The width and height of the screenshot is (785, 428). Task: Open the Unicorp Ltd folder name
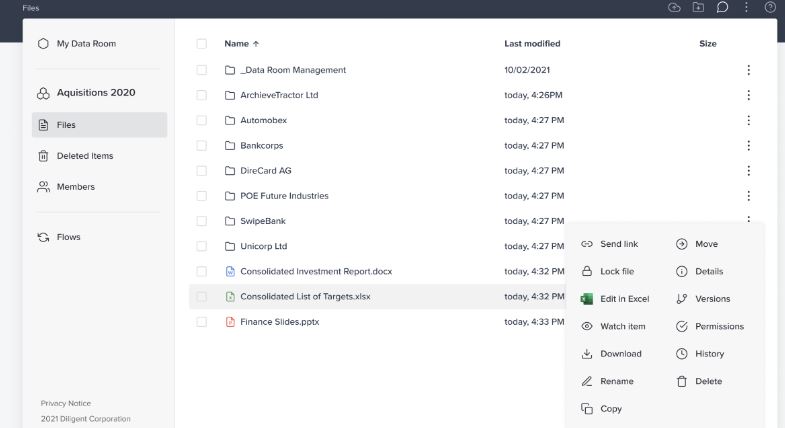(263, 246)
